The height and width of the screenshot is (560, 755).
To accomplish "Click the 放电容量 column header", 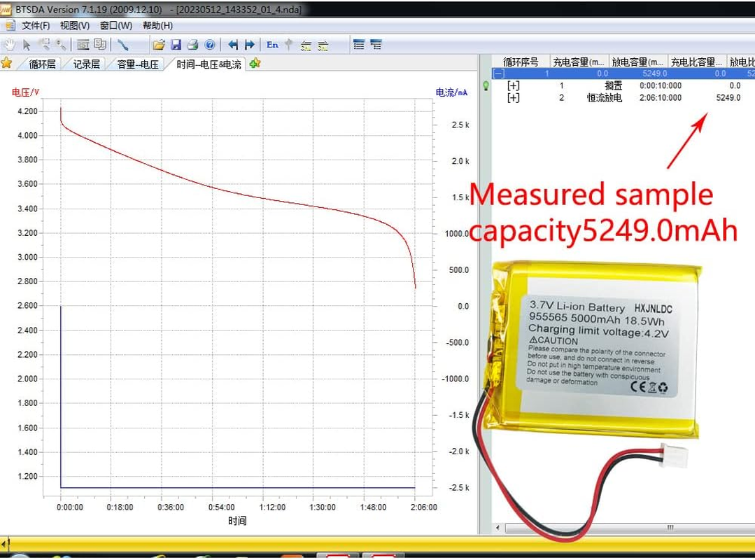I will click(x=637, y=62).
